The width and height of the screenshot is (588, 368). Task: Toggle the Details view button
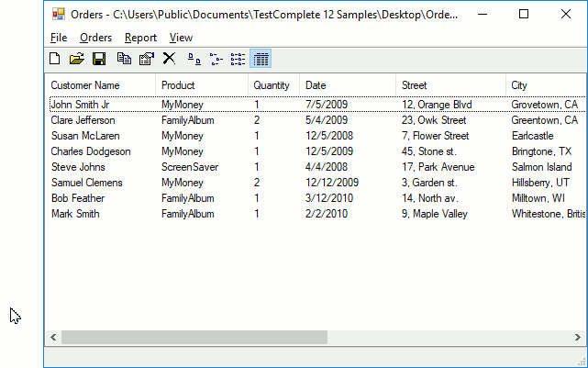(260, 59)
